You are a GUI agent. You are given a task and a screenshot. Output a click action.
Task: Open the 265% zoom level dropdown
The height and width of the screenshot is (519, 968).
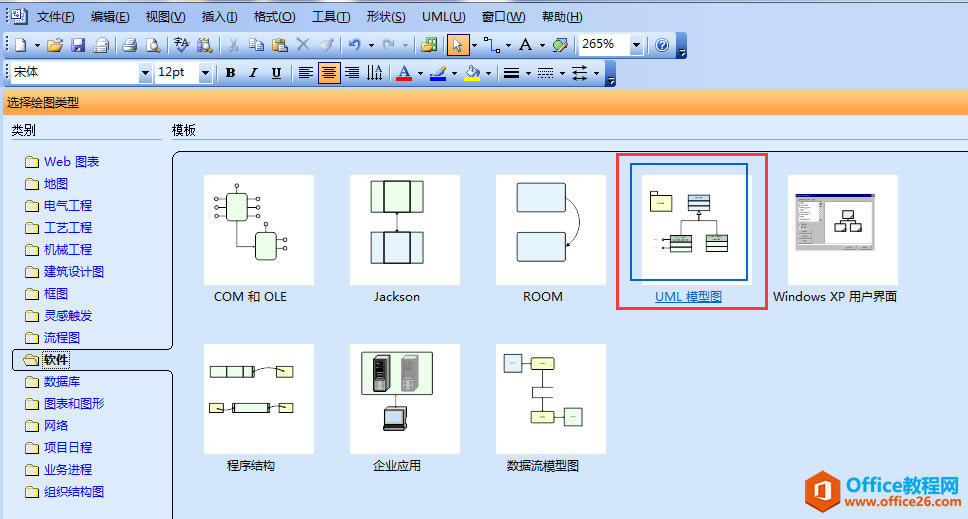(x=636, y=45)
